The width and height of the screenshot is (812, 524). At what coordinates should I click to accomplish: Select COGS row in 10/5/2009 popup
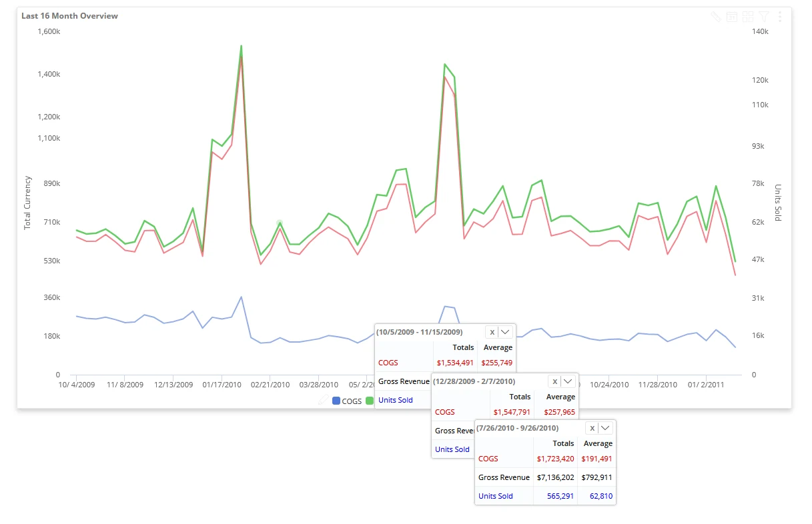coord(445,363)
